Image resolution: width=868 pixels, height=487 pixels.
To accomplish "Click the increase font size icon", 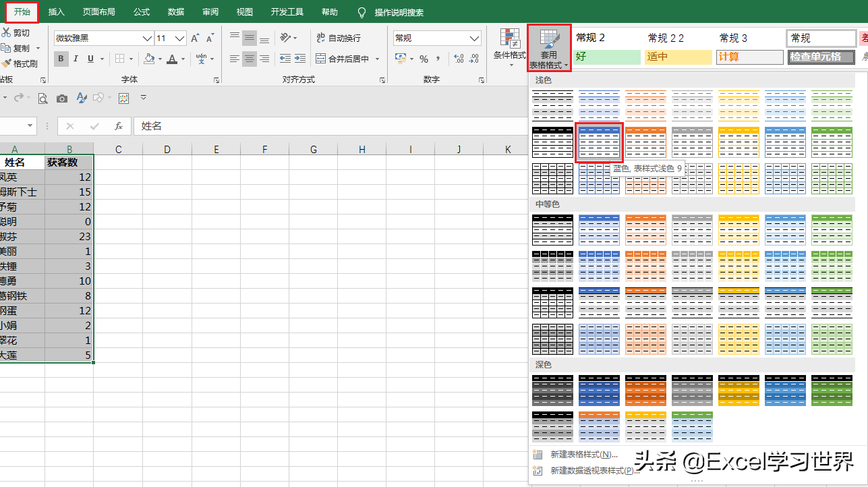I will 195,38.
